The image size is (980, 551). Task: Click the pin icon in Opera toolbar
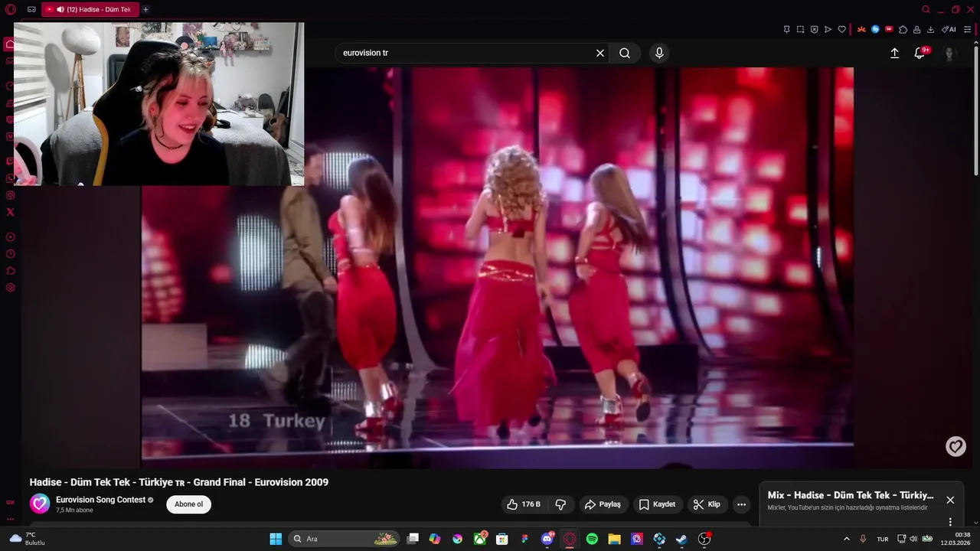click(x=786, y=30)
